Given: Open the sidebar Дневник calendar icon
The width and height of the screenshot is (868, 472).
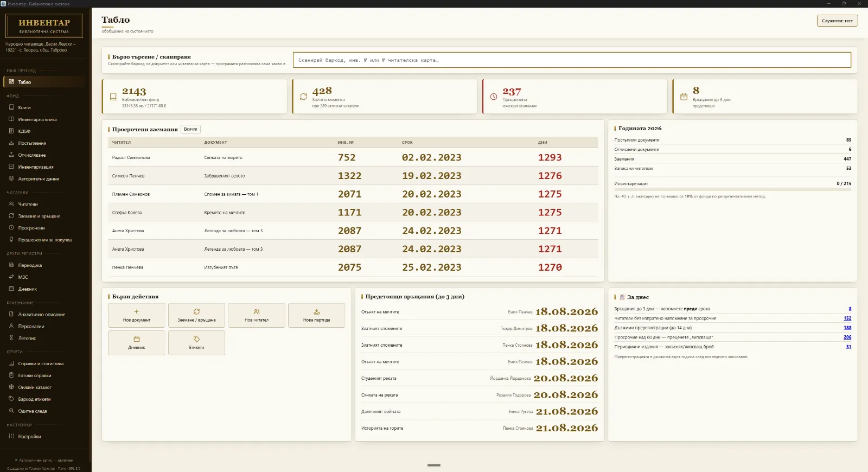Looking at the screenshot, I should coord(11,289).
